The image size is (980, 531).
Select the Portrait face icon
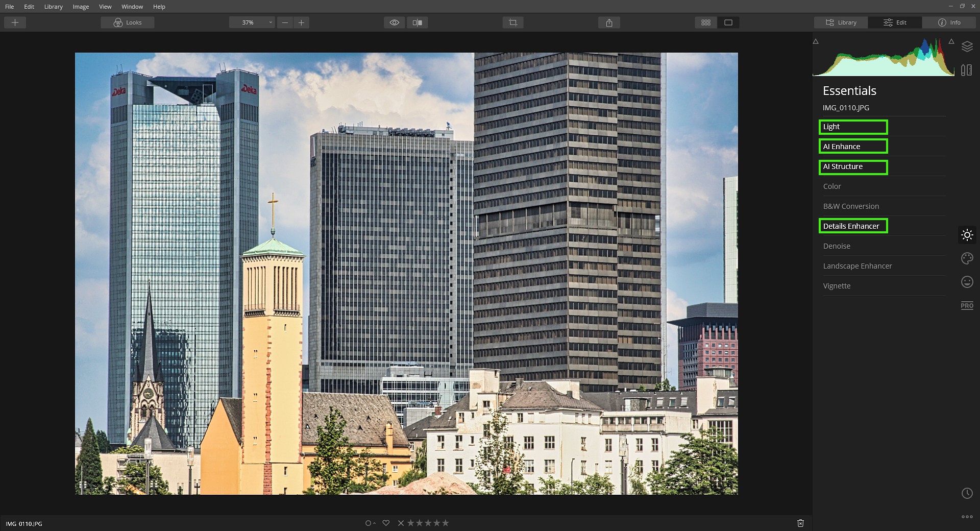click(x=967, y=282)
